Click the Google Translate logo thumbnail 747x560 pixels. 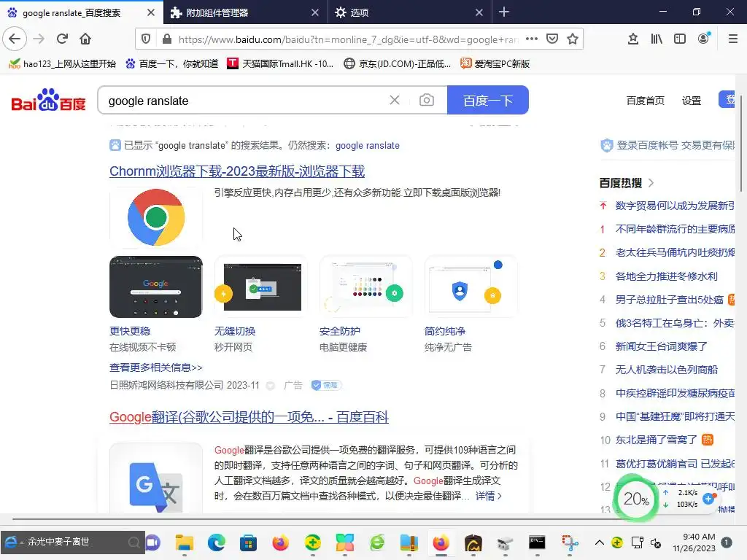point(156,478)
